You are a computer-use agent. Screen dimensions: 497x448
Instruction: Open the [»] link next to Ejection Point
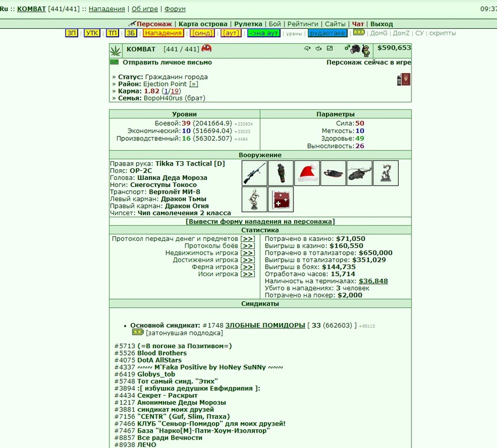coord(193,84)
